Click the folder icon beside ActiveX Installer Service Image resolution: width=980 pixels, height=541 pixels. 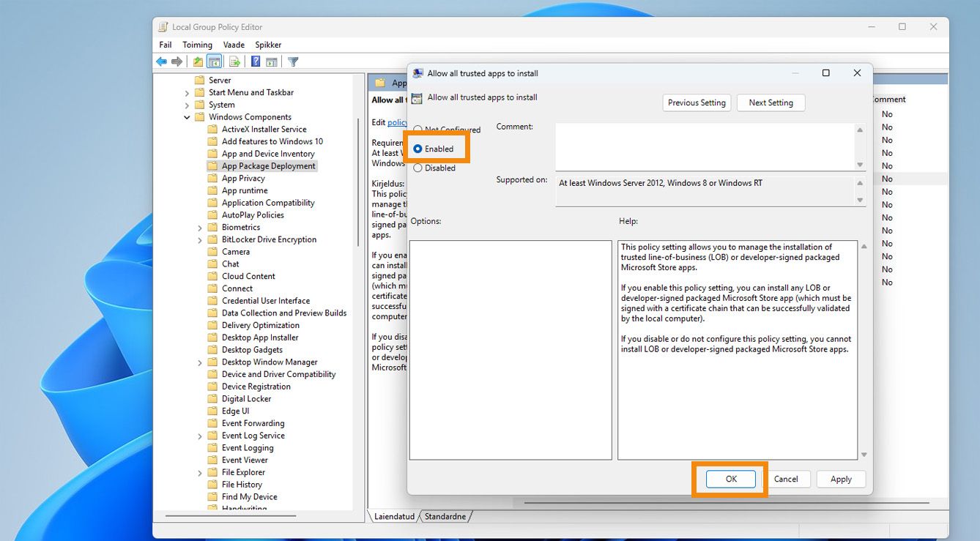click(x=212, y=130)
